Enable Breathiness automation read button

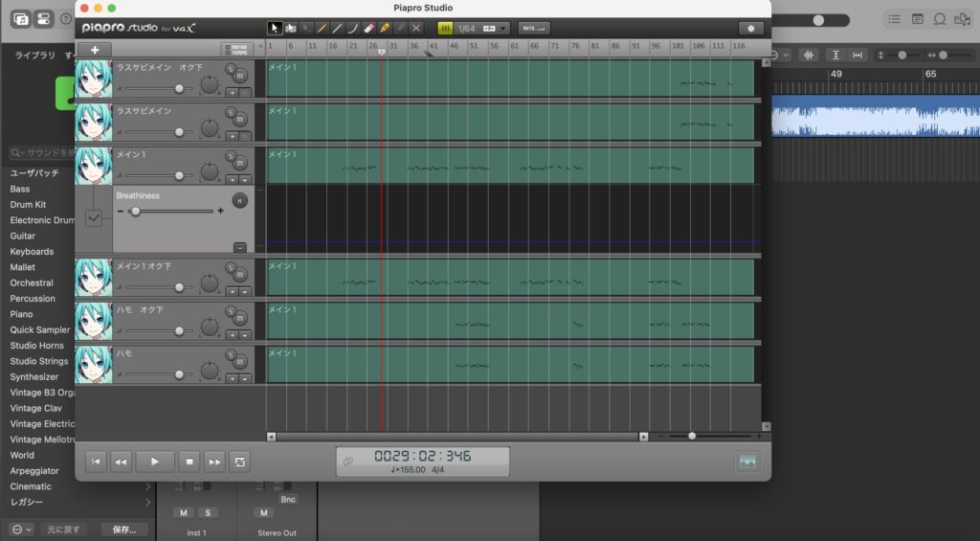point(239,201)
